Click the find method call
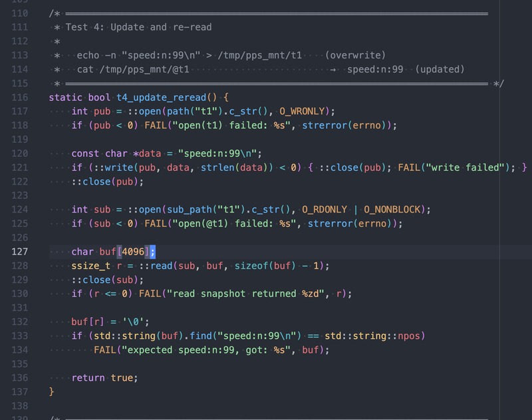 tap(201, 336)
